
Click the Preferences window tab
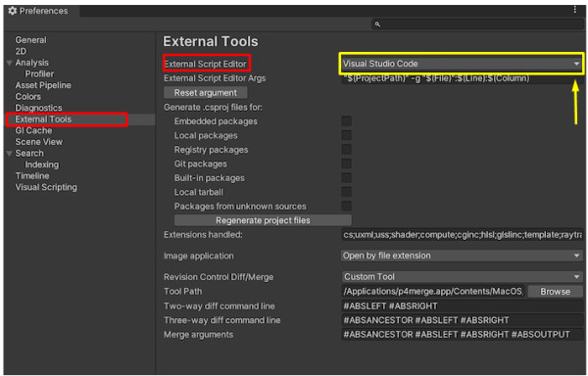click(40, 11)
